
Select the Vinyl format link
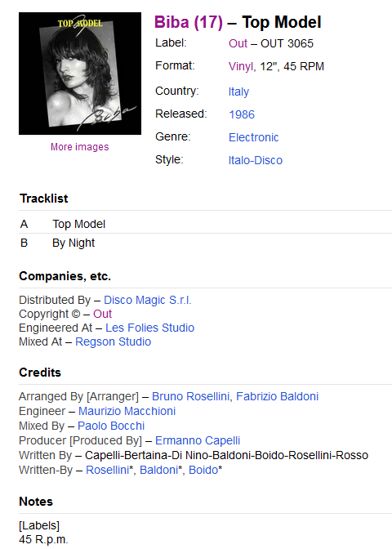pyautogui.click(x=241, y=66)
